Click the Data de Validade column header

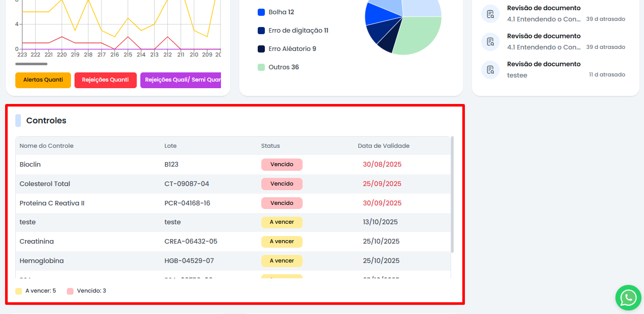(383, 146)
